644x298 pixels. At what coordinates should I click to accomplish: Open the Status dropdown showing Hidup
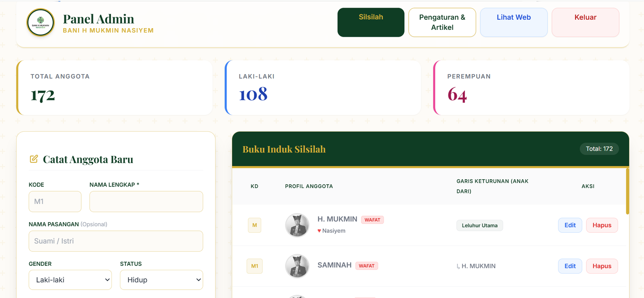[x=161, y=280]
